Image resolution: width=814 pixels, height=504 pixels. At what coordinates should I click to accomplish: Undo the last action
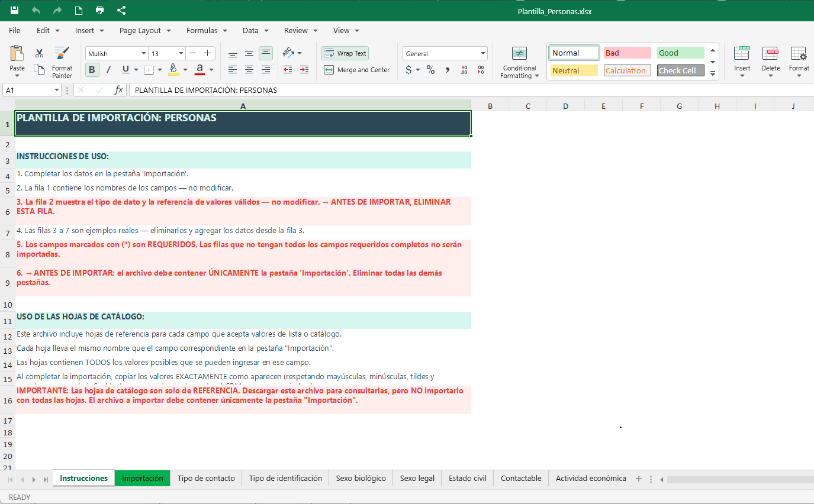[x=36, y=11]
